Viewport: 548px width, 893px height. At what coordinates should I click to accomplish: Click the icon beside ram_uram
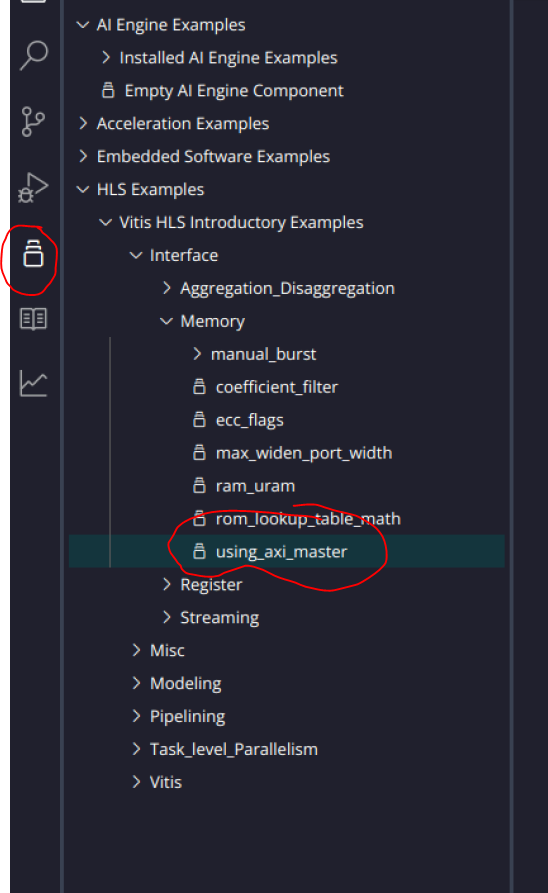point(199,486)
